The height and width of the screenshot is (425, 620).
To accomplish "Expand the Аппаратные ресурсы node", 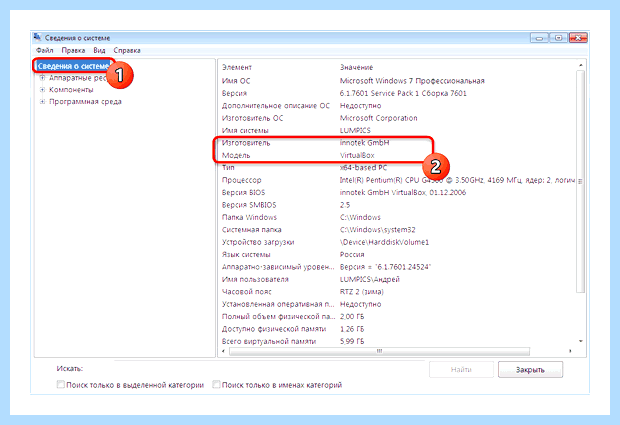I will pyautogui.click(x=42, y=78).
